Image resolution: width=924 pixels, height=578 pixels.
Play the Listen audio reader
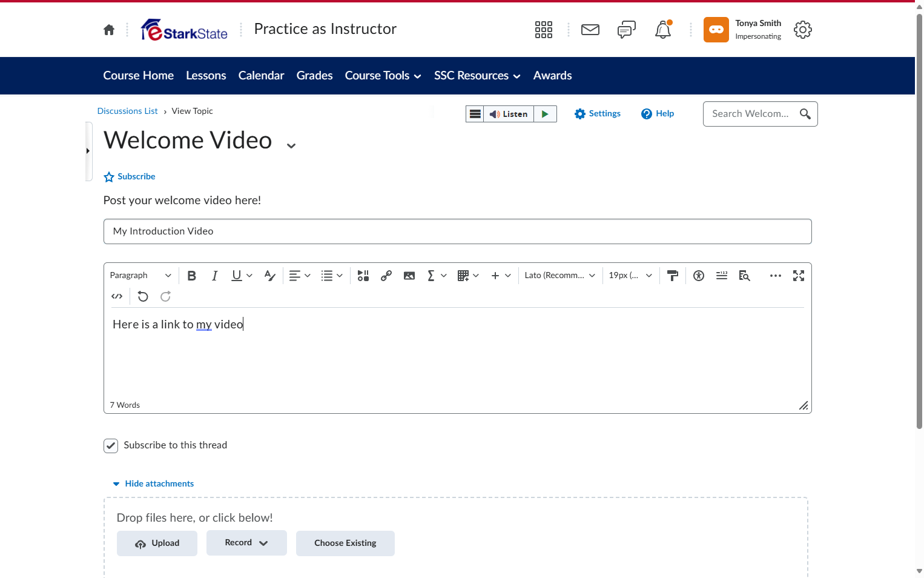pyautogui.click(x=545, y=114)
